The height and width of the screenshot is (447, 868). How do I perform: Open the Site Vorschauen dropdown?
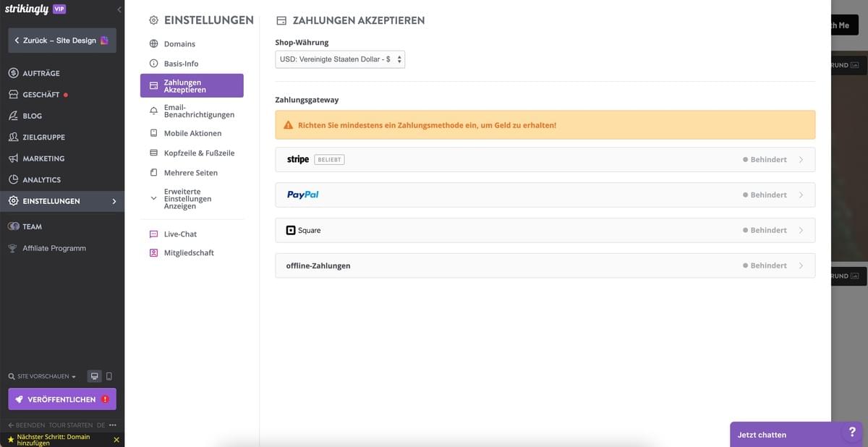[x=40, y=376]
